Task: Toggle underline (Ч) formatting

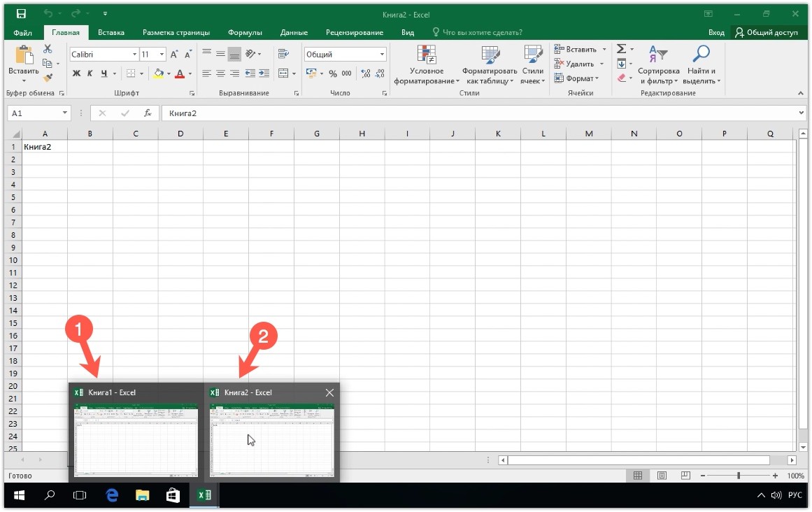Action: (104, 73)
